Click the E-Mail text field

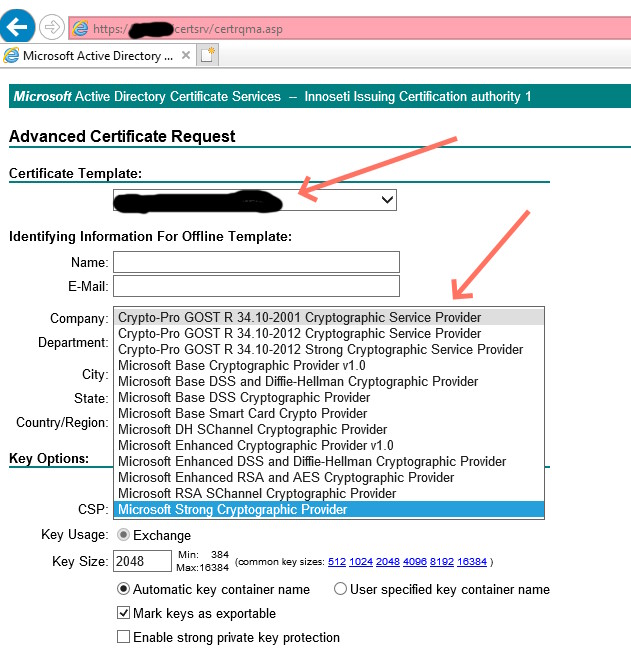click(x=256, y=287)
